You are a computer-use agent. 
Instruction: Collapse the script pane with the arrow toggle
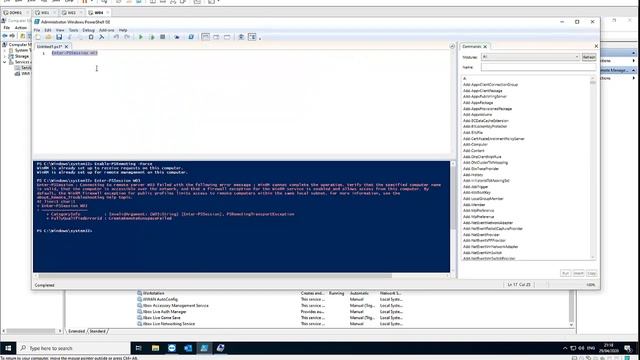pos(452,47)
